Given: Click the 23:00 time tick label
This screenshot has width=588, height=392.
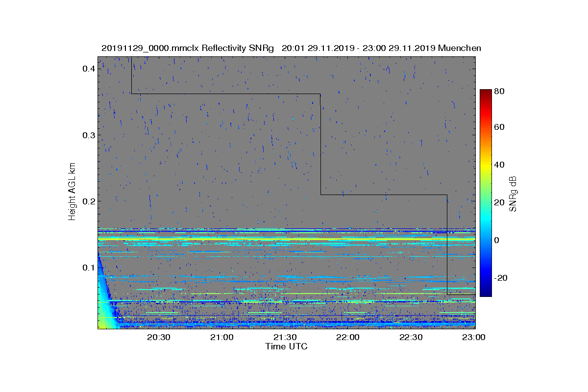Looking at the screenshot, I should click(474, 337).
